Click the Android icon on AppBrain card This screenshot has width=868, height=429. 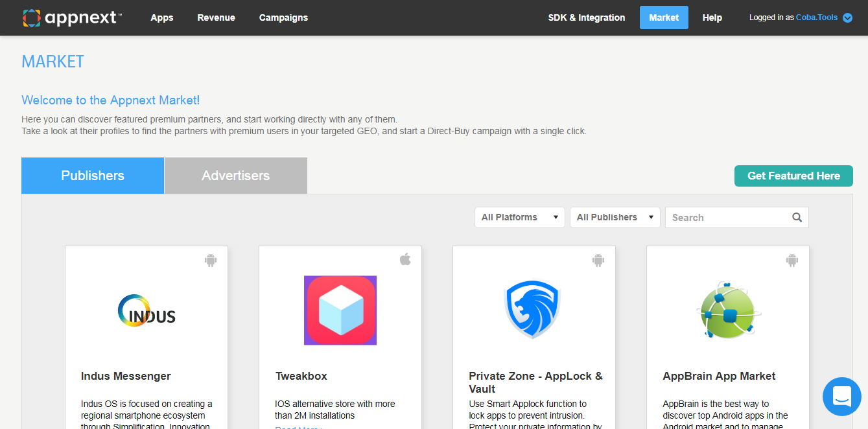(792, 260)
